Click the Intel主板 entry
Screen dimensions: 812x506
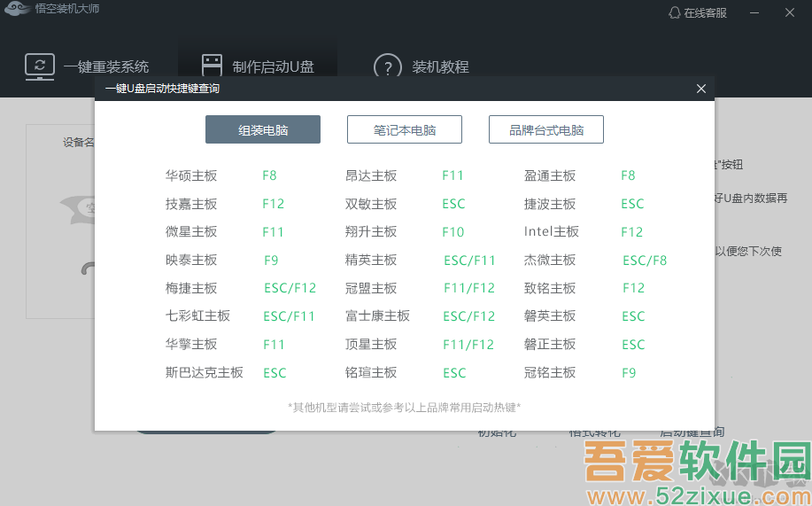tap(552, 232)
